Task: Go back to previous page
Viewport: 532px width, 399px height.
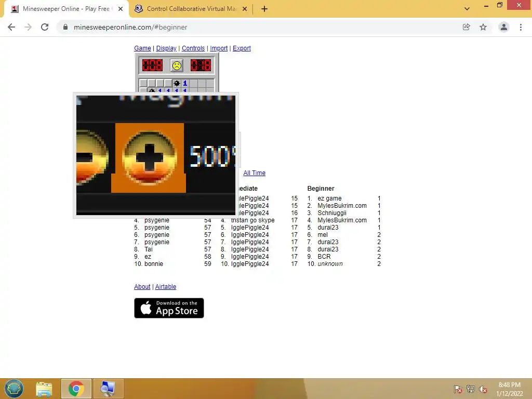Action: (11, 27)
